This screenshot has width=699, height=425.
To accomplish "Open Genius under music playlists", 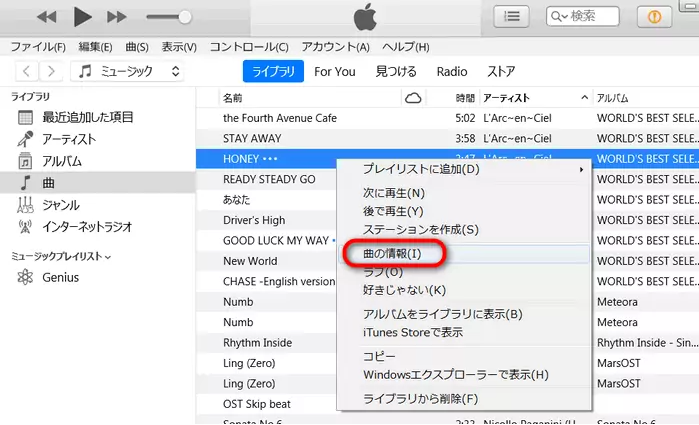I will pos(60,277).
